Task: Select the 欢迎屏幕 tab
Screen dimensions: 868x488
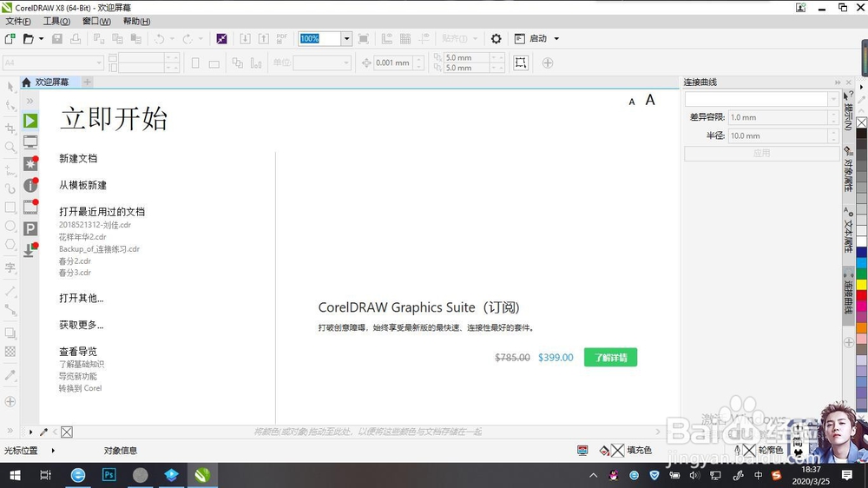Action: coord(51,82)
